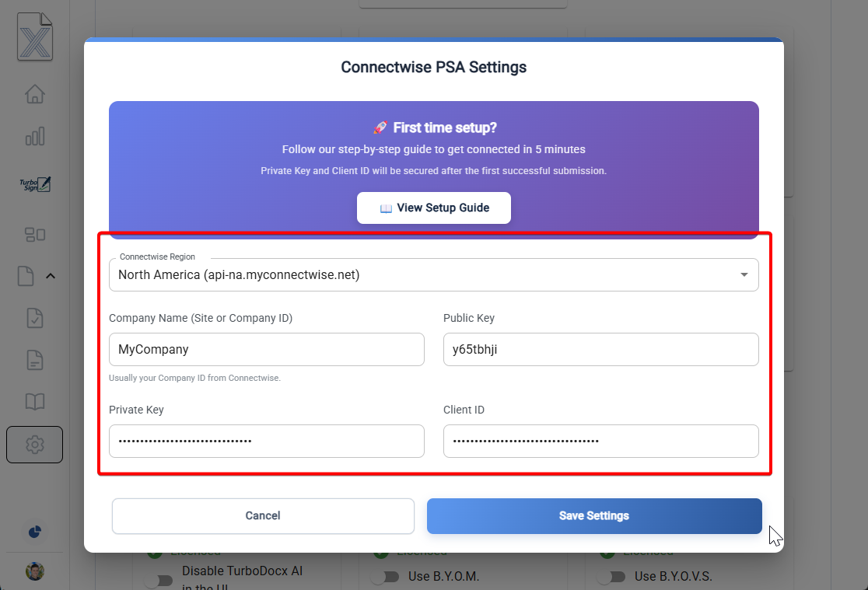The height and width of the screenshot is (590, 868).
Task: Toggle the Use B.Y.O.M. switch
Action: (x=385, y=577)
